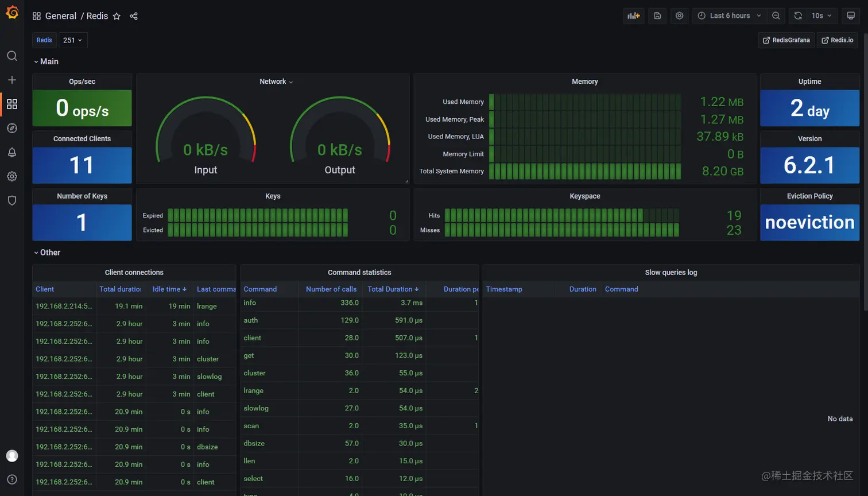The width and height of the screenshot is (868, 496).
Task: Open the Last 6 hours time picker
Action: [730, 16]
